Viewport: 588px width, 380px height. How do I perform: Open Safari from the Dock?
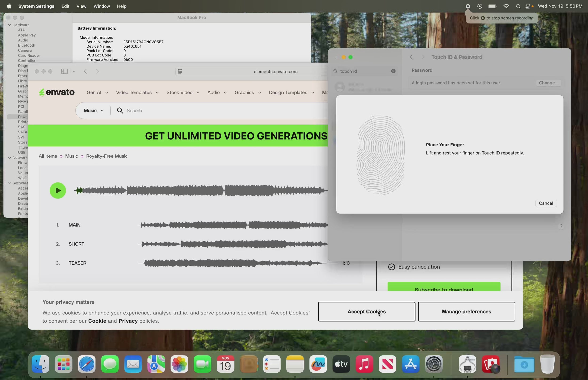(x=87, y=364)
